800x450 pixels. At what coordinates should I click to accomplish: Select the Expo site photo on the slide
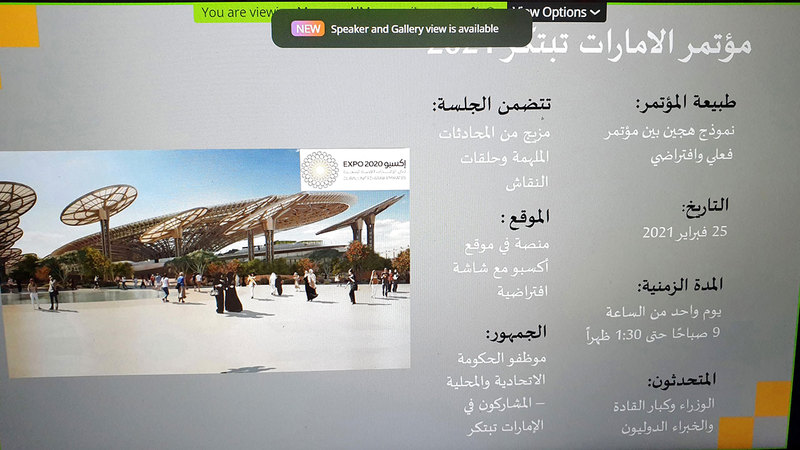[x=205, y=263]
